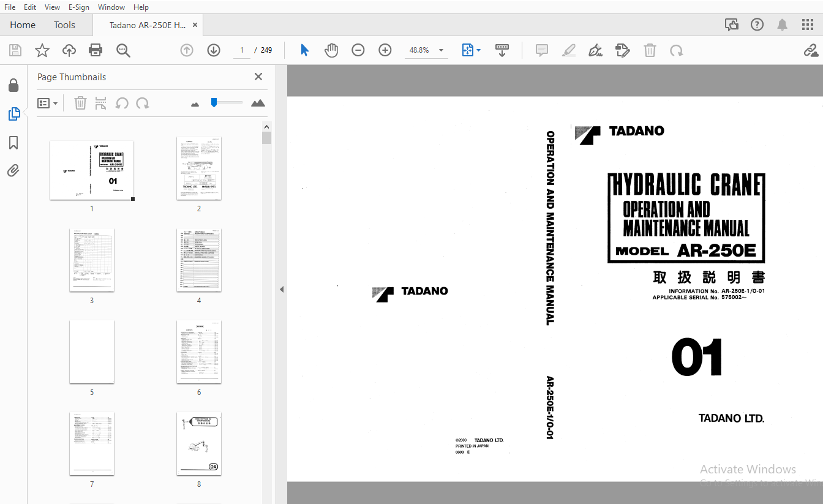Share a link using the link cloud icon
The image size is (823, 504).
[x=811, y=50]
